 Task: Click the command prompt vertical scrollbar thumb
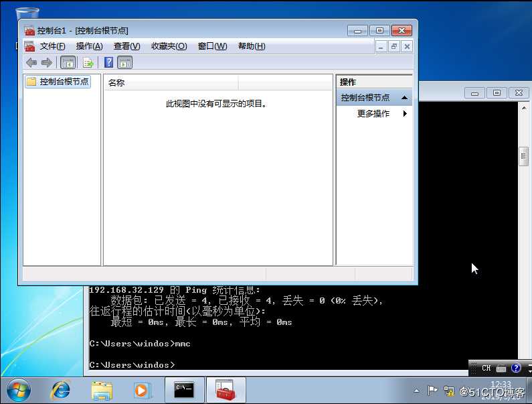523,156
